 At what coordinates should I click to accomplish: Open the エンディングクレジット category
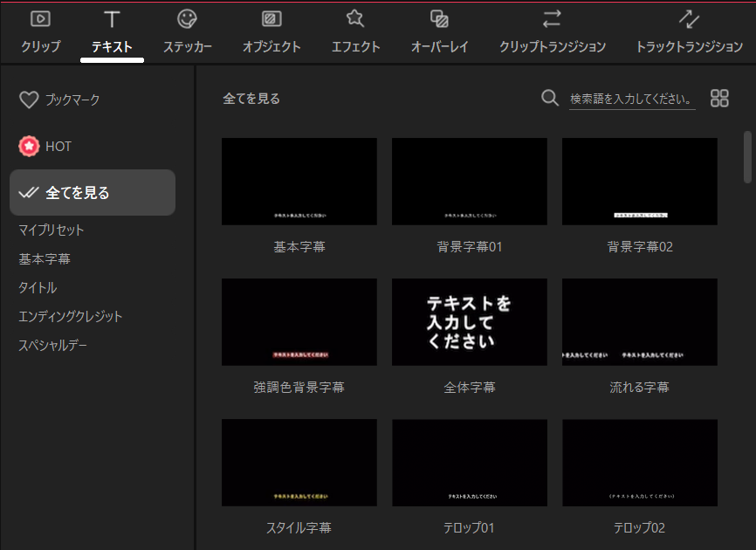click(71, 317)
